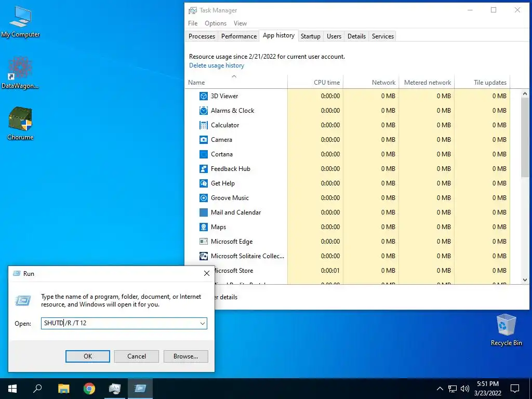Viewport: 532px width, 399px height.
Task: Click Browse... in the Run dialog
Action: [185, 356]
